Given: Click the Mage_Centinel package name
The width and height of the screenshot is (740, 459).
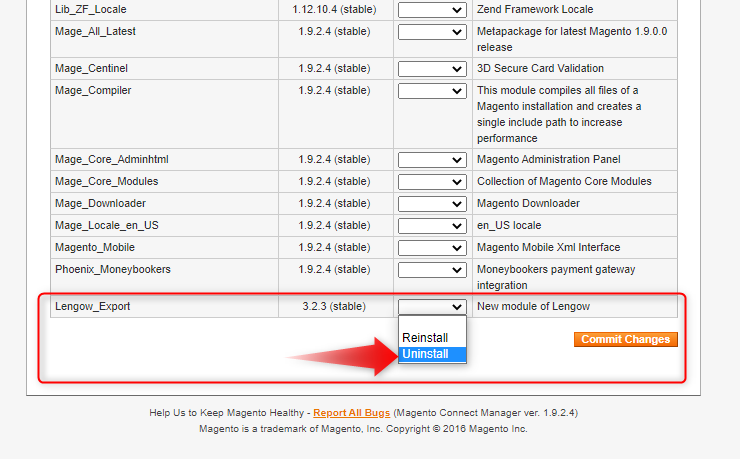Looking at the screenshot, I should [x=91, y=68].
